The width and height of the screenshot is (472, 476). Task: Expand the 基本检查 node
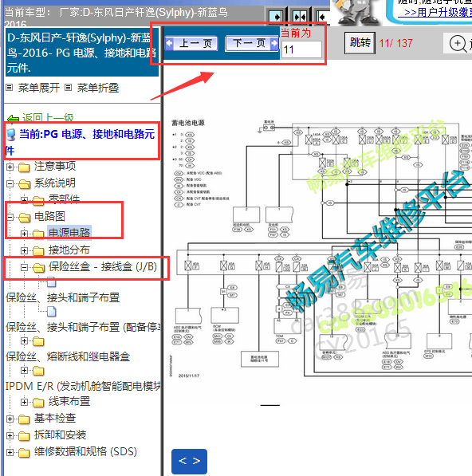10,419
